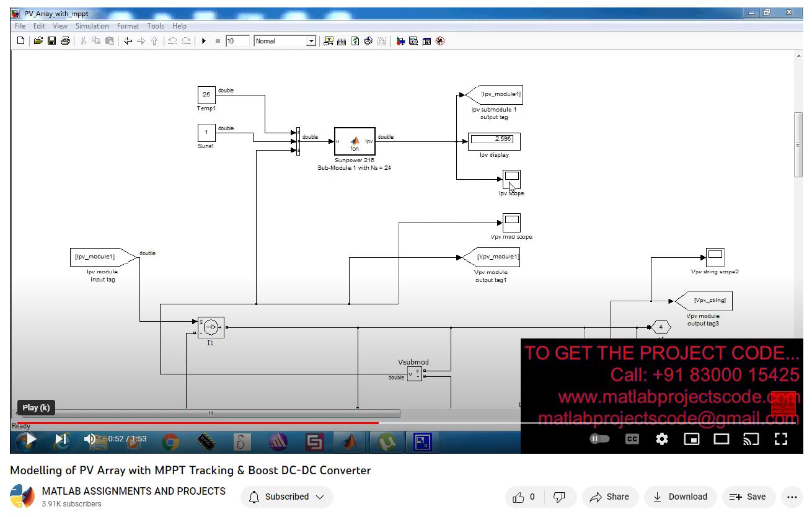Click the Copy toolbar icon

coord(96,41)
